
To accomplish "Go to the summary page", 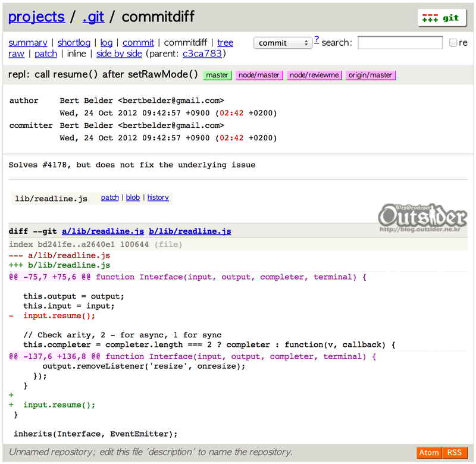I will click(x=28, y=42).
